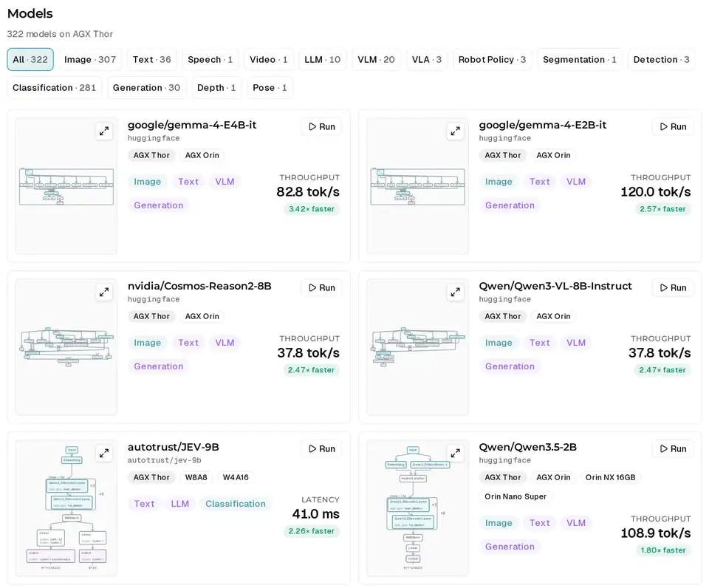Select the All 322 filter
This screenshot has width=709, height=588.
pos(30,60)
